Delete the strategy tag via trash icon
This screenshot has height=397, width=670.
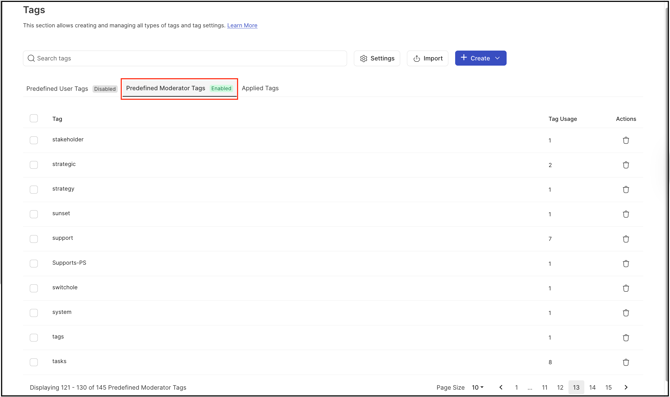[x=626, y=189]
